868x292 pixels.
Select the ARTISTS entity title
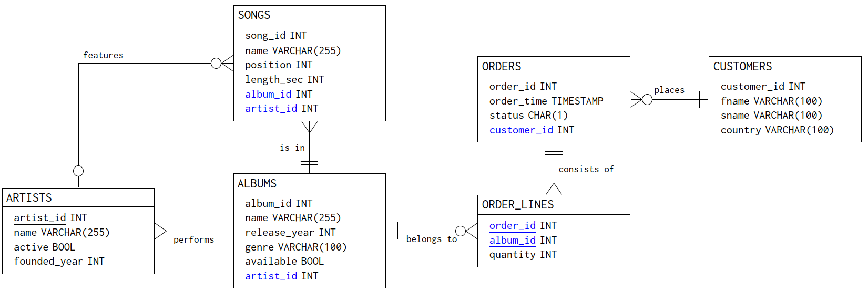(x=29, y=198)
